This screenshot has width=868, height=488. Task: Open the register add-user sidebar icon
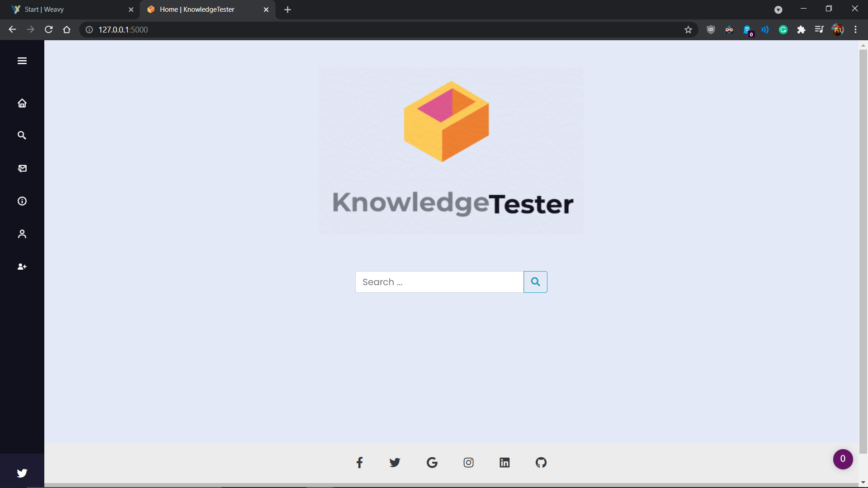click(x=22, y=267)
